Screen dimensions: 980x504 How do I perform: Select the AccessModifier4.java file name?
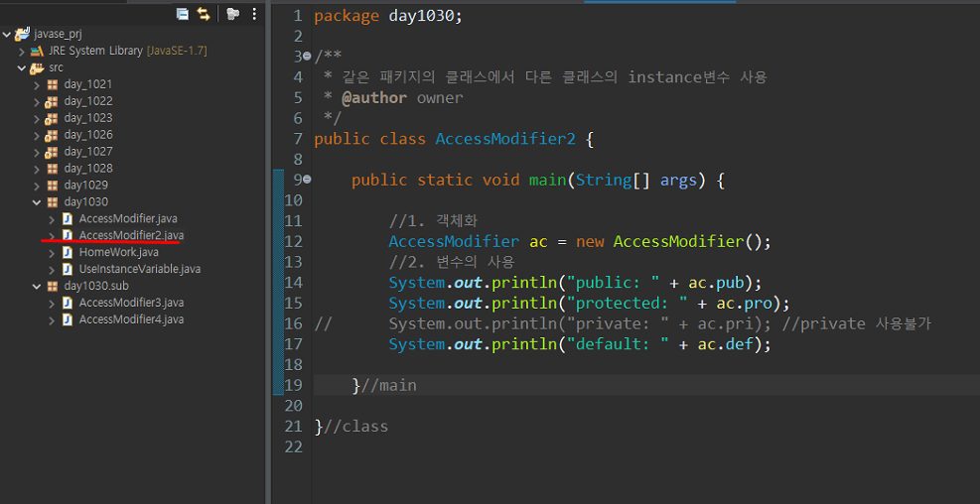[x=131, y=319]
